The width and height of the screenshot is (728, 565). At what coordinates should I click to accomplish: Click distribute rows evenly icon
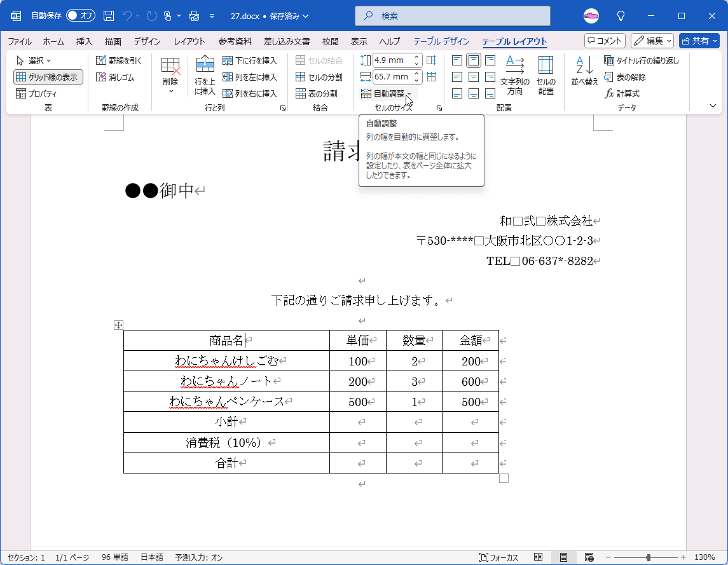431,60
